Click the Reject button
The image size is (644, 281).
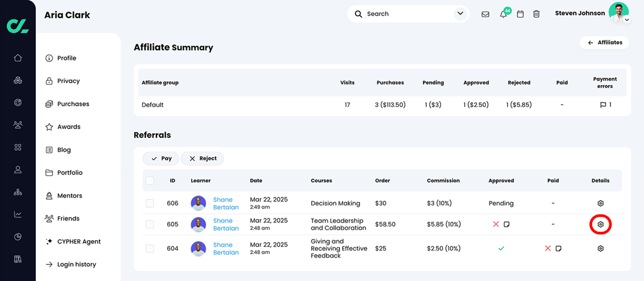tap(202, 158)
